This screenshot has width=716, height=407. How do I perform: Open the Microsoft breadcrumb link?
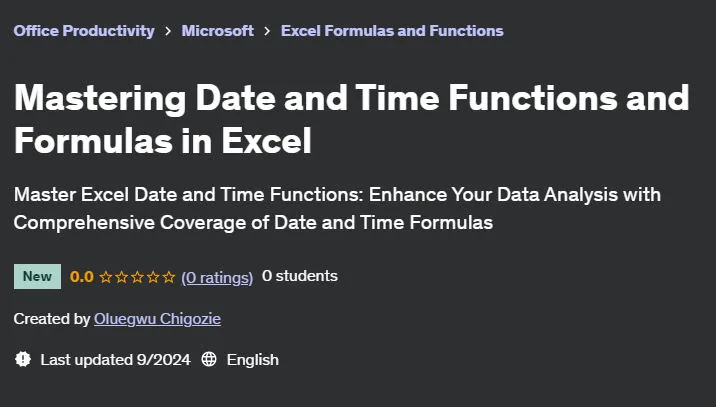click(217, 31)
